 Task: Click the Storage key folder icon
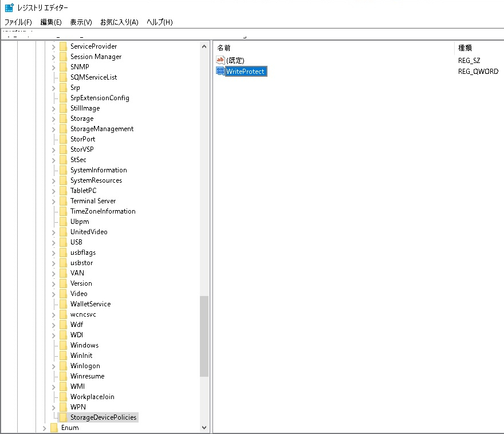[x=63, y=118]
